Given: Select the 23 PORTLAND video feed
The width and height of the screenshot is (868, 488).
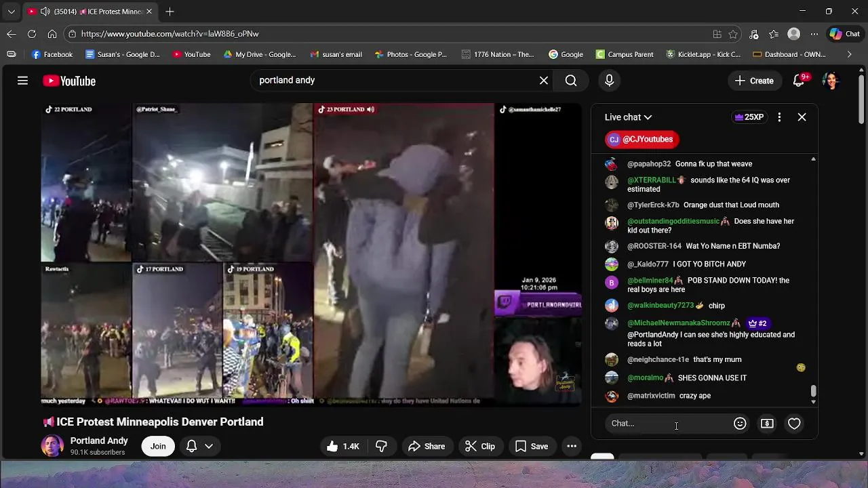Looking at the screenshot, I should pyautogui.click(x=403, y=251).
